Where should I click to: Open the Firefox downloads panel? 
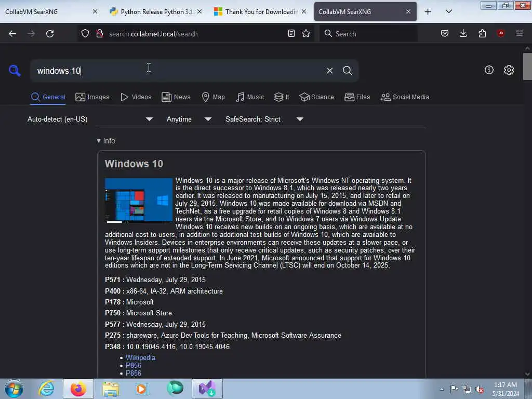click(463, 33)
